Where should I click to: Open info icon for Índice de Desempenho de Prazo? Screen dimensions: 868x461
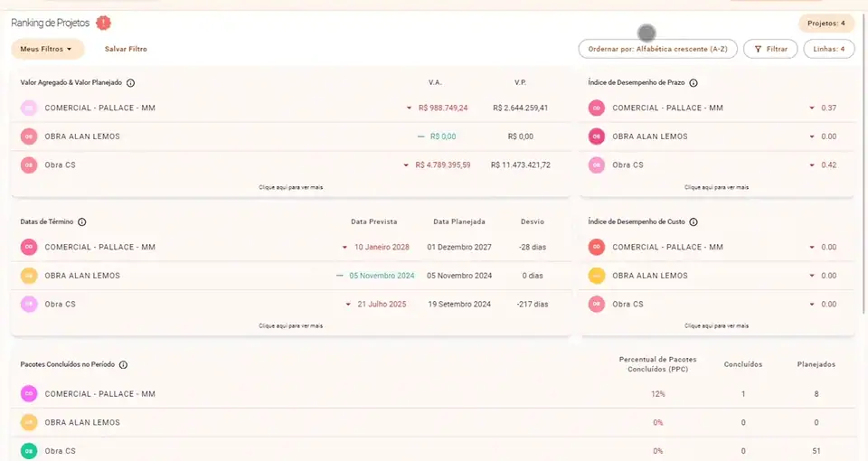point(693,83)
